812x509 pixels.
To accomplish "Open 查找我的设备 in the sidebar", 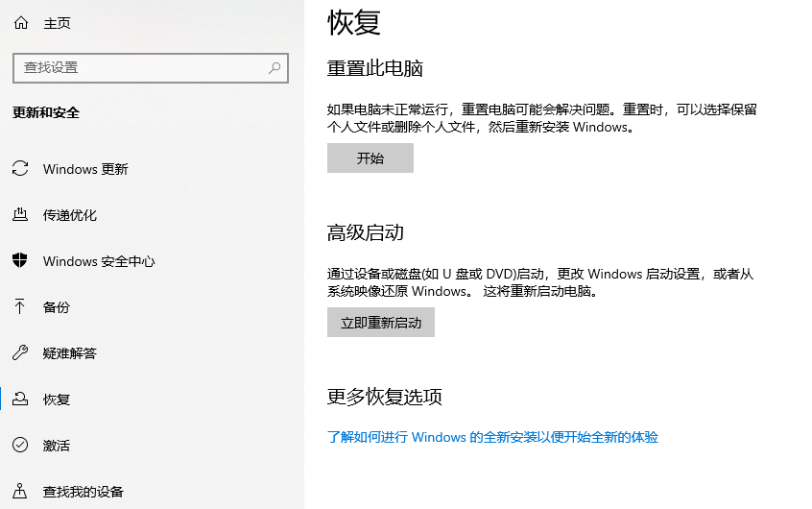I will tap(84, 492).
